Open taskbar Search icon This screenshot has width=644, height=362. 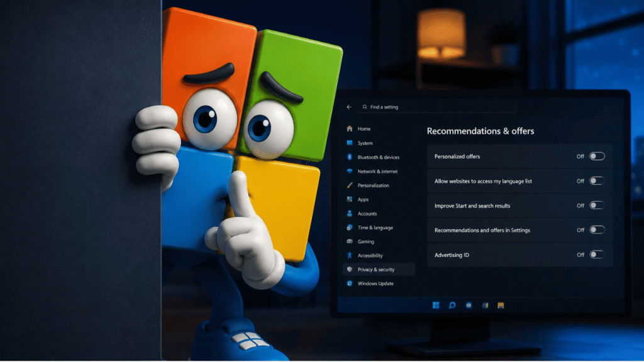point(452,305)
